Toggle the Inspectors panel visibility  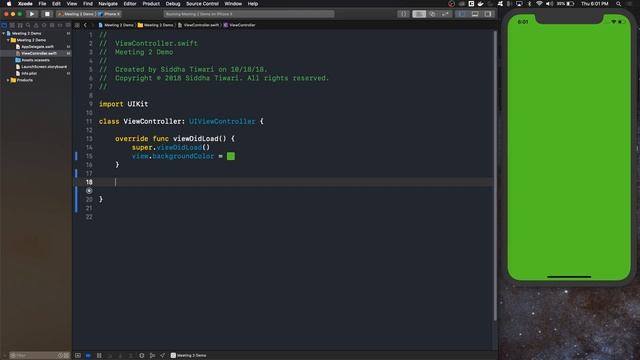point(488,14)
